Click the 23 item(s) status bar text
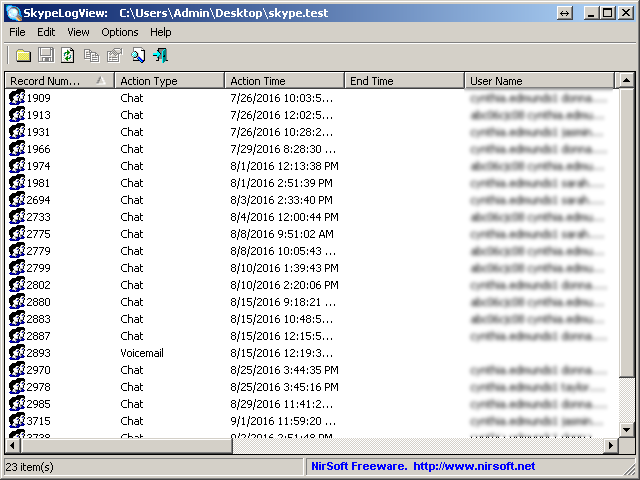640x480 pixels. point(29,467)
